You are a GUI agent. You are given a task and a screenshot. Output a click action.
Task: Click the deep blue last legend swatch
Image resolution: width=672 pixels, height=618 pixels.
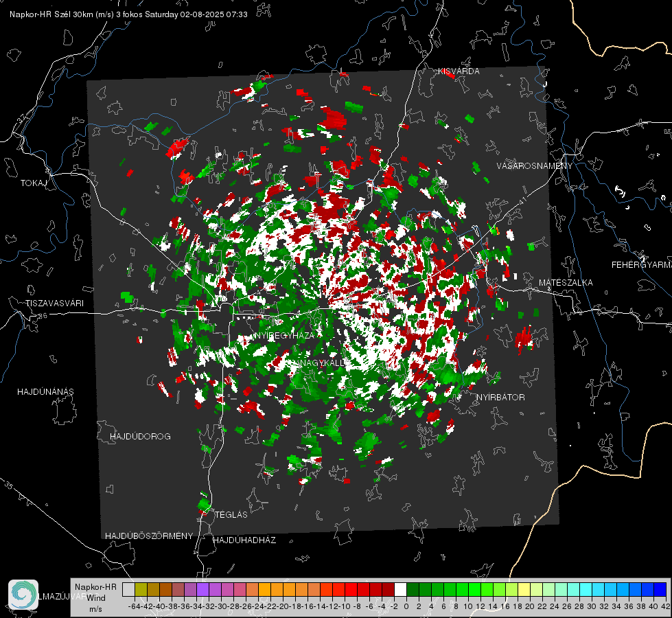(x=660, y=589)
